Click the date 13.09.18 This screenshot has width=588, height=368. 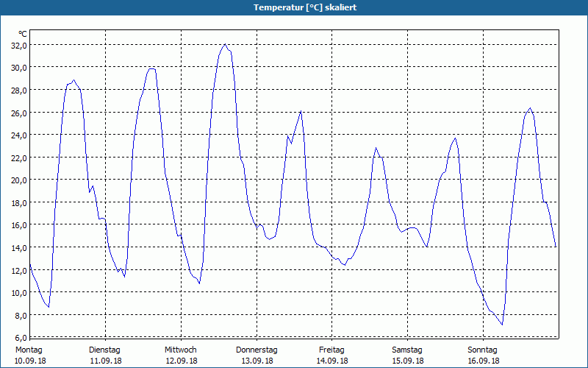[x=257, y=361]
